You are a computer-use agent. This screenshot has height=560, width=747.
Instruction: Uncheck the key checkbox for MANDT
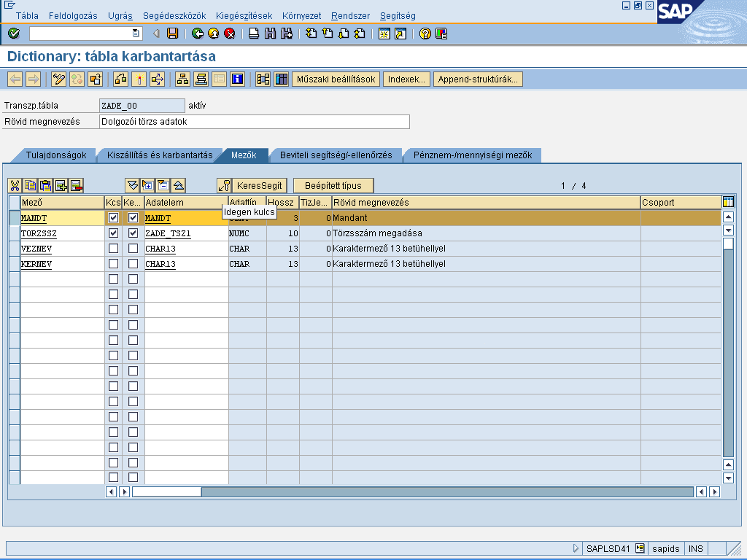[x=113, y=218]
